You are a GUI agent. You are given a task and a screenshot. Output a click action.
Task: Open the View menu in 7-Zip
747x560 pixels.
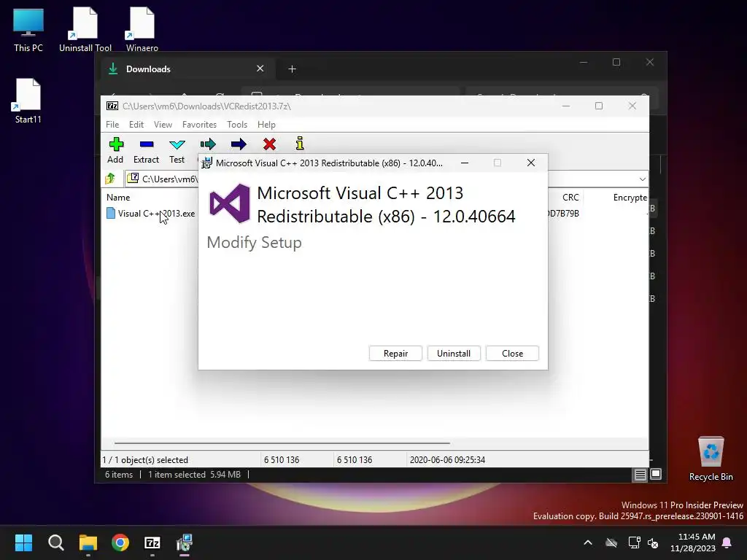[x=163, y=124]
